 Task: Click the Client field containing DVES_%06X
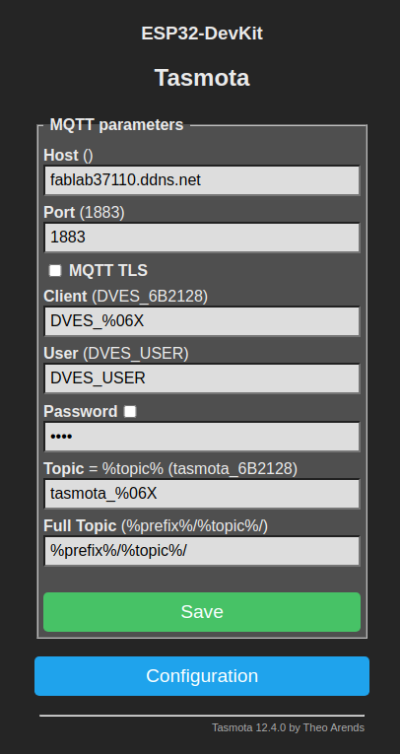(x=202, y=321)
